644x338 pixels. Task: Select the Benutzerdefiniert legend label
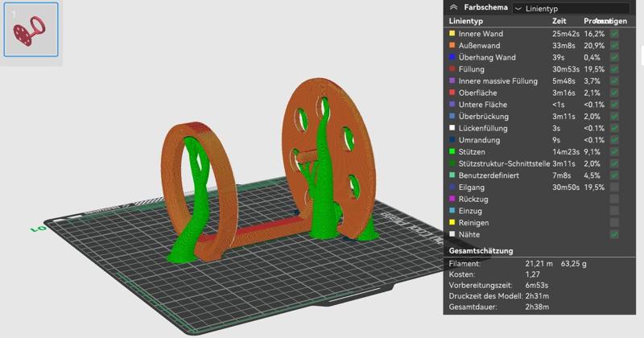[x=489, y=175]
